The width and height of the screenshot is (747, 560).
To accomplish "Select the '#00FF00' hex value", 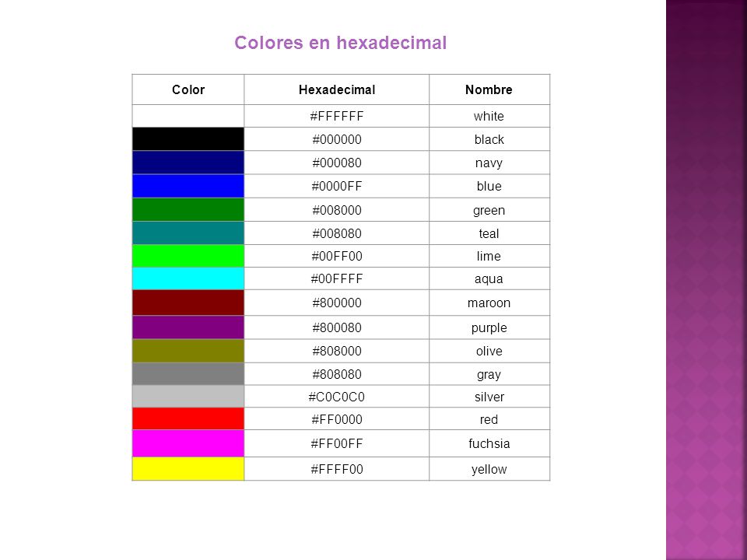I will tap(337, 256).
